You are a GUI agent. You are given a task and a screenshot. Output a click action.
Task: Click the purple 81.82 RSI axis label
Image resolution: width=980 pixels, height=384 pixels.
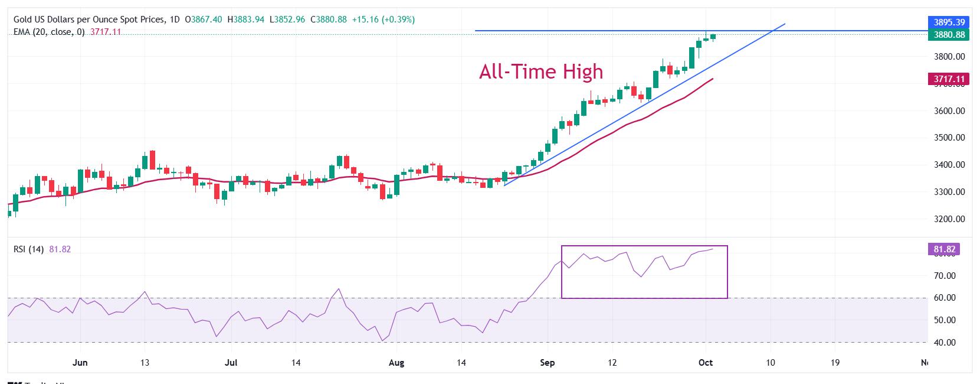(945, 249)
